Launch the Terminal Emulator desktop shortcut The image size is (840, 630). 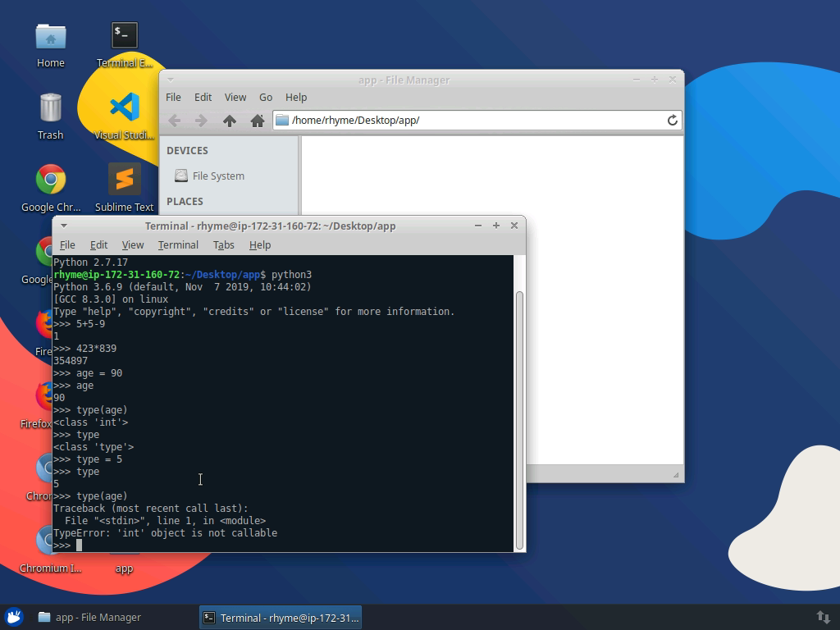(x=124, y=34)
